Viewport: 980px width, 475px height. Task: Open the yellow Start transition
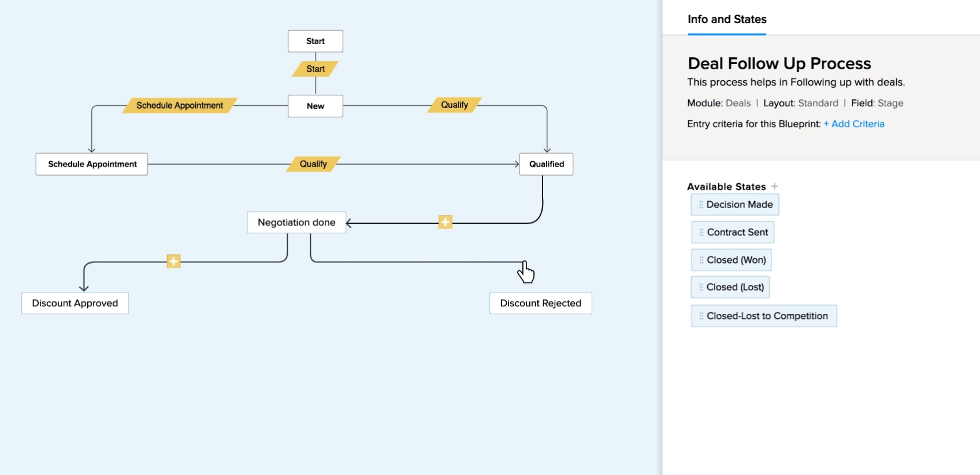point(315,69)
